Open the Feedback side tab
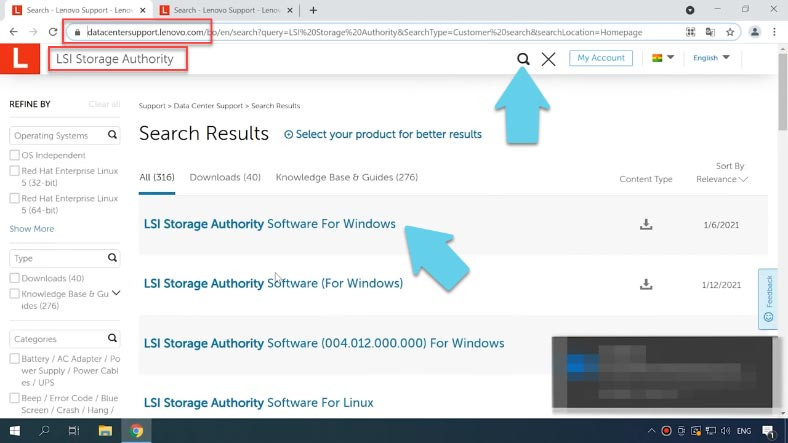 768,299
